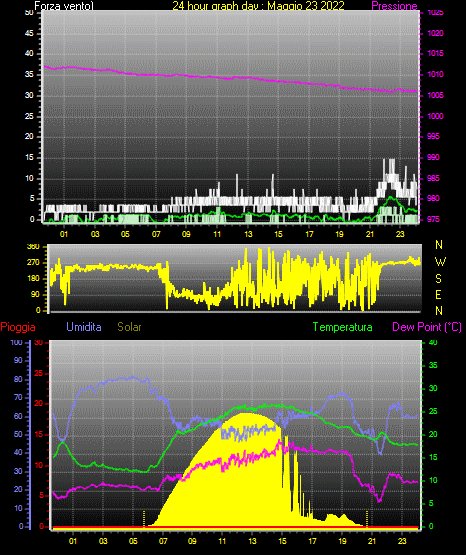Click the '80' humidity axis value
The image size is (466, 555).
[x=18, y=379]
